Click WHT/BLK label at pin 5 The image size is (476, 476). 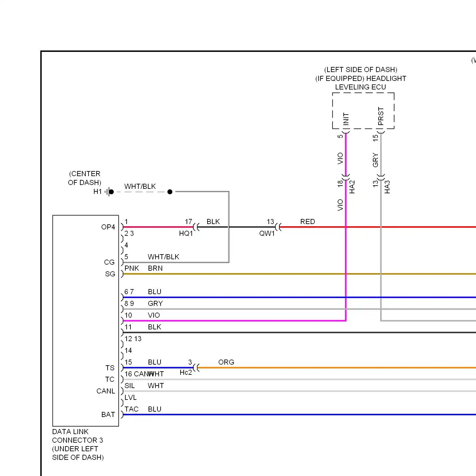pos(163,257)
